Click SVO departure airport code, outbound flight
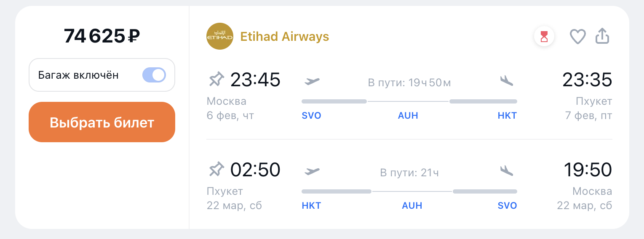 coord(312,116)
